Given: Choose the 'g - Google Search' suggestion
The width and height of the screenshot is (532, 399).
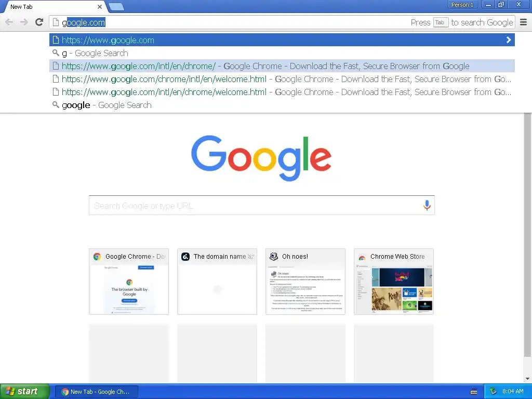Looking at the screenshot, I should 282,54.
